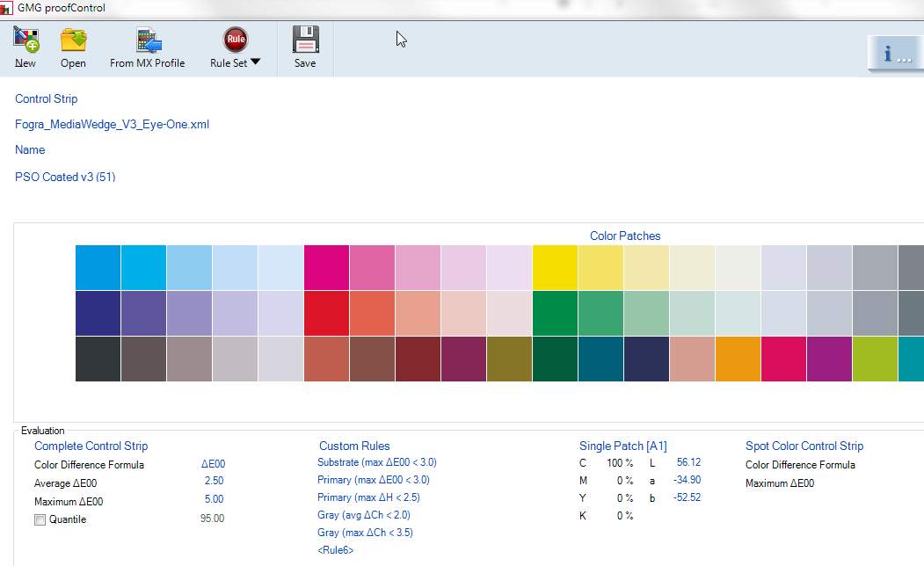Open the Fogra_MediaWedge_V3_Eye-One.xml control strip link
924x566 pixels.
pyautogui.click(x=112, y=124)
